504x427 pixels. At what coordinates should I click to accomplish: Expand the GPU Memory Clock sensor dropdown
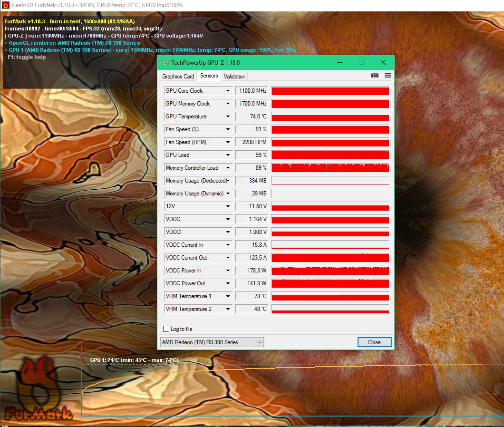coord(228,104)
